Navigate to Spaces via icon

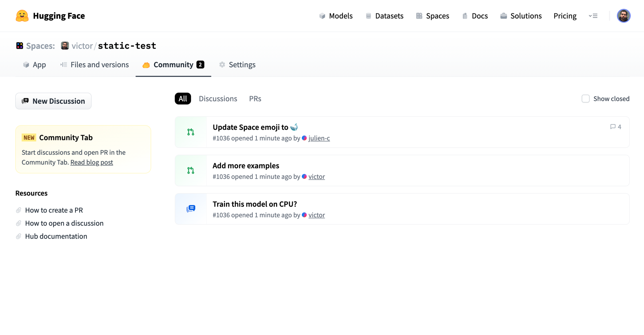click(x=419, y=16)
